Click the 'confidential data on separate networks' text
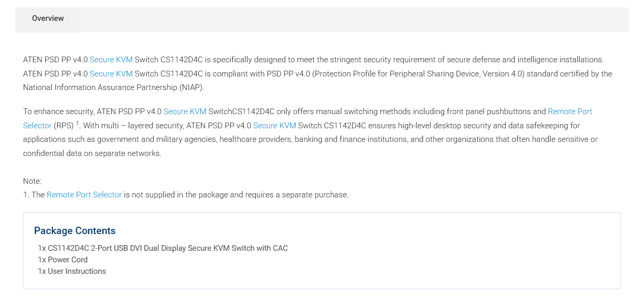Screen dimensions: 644x299 click(x=92, y=153)
